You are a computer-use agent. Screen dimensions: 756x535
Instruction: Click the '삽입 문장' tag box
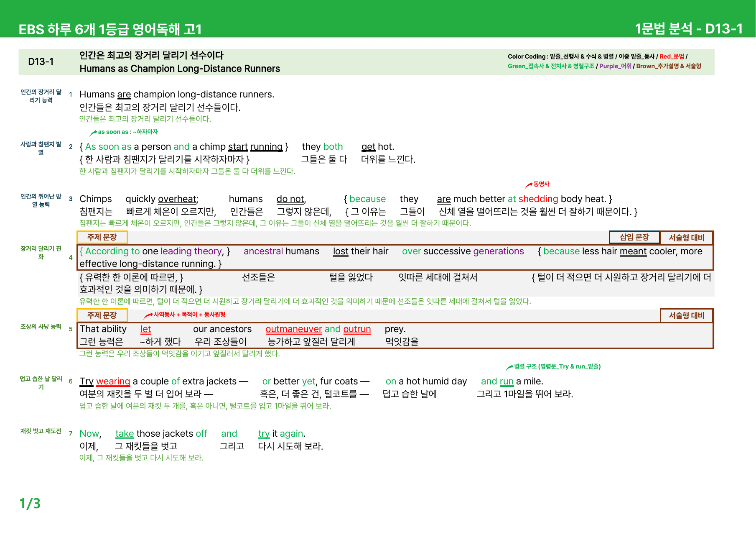tap(634, 237)
